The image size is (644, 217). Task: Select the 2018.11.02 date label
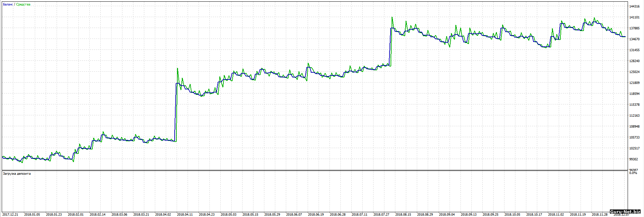(x=556, y=215)
